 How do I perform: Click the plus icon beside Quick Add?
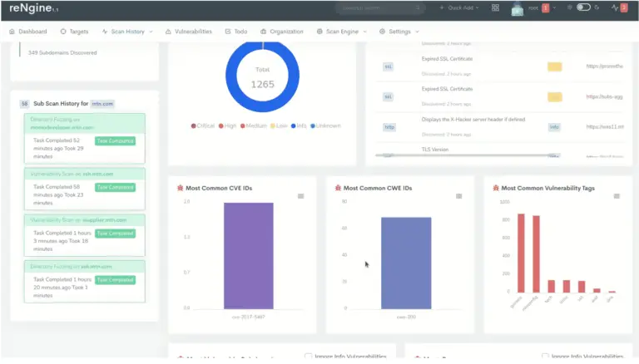441,7
